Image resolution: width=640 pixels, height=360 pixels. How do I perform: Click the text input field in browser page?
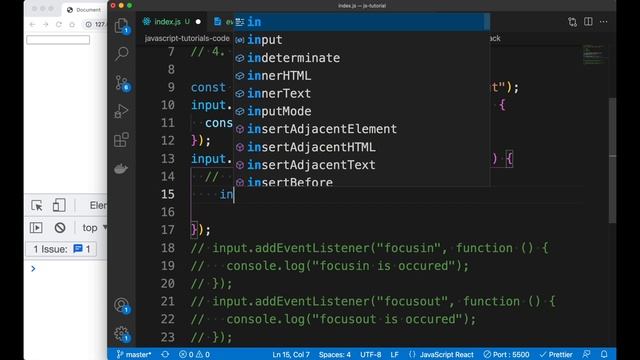pos(58,40)
